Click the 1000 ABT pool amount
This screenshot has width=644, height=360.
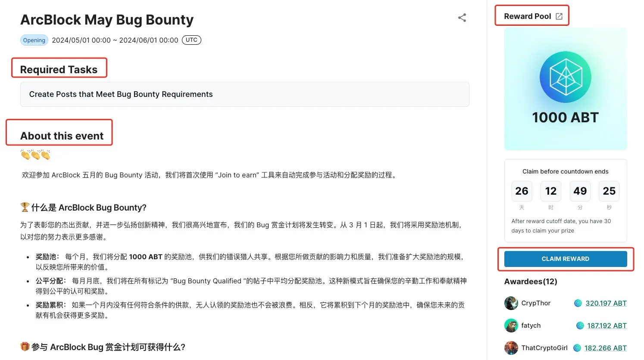click(566, 118)
